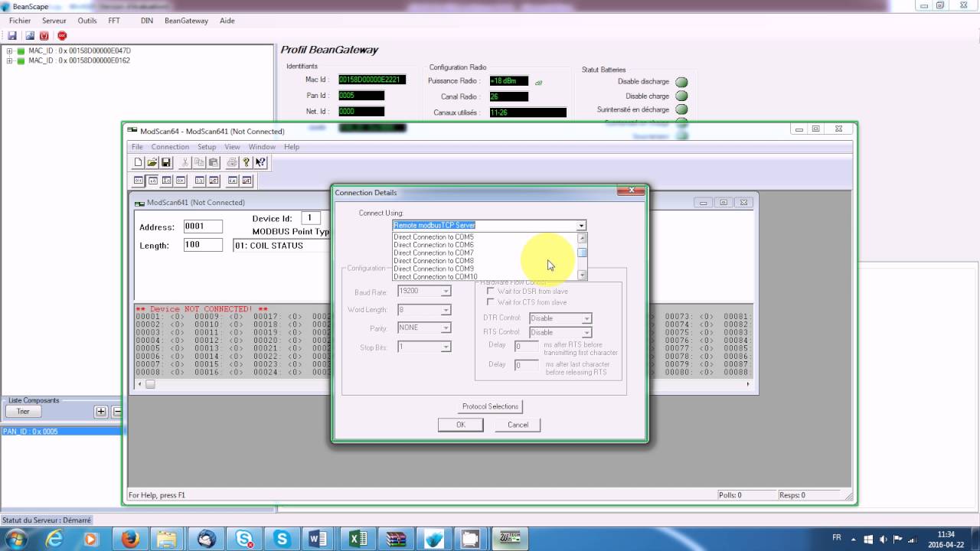The height and width of the screenshot is (551, 980).
Task: Open the Word Length dropdown
Action: [445, 310]
